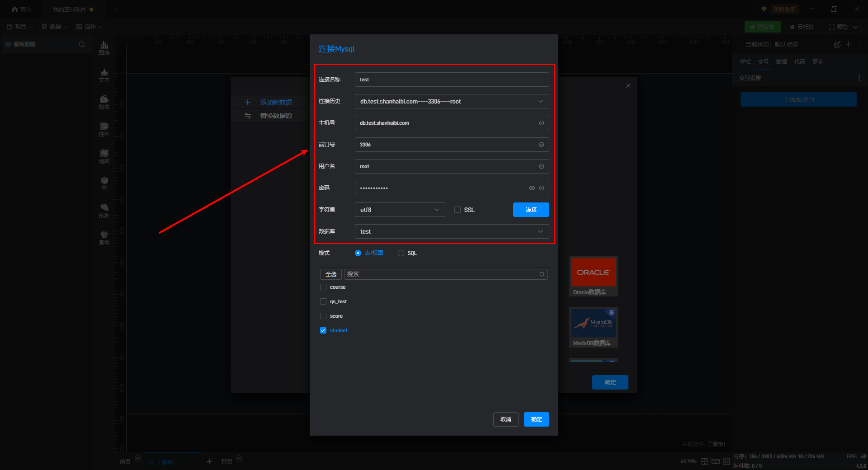The width and height of the screenshot is (868, 470).
Task: Click the blue 连接 connect button
Action: pos(531,210)
